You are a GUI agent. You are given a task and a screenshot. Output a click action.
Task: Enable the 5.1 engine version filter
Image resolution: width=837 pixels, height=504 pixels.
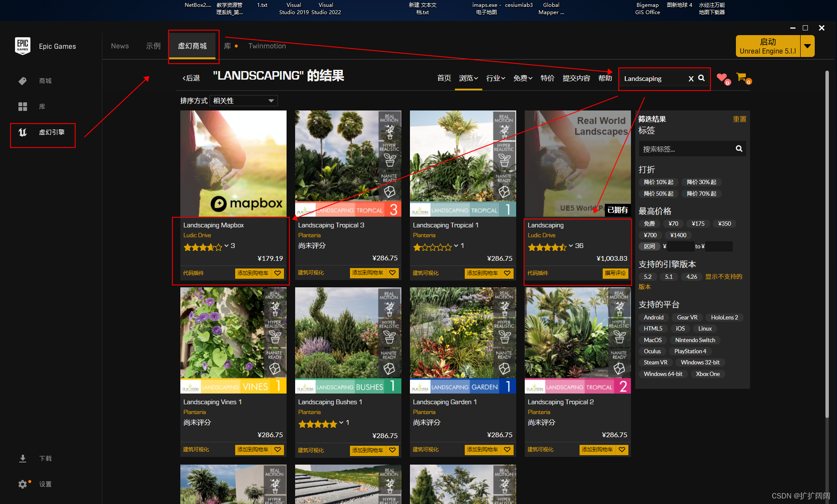(x=669, y=277)
